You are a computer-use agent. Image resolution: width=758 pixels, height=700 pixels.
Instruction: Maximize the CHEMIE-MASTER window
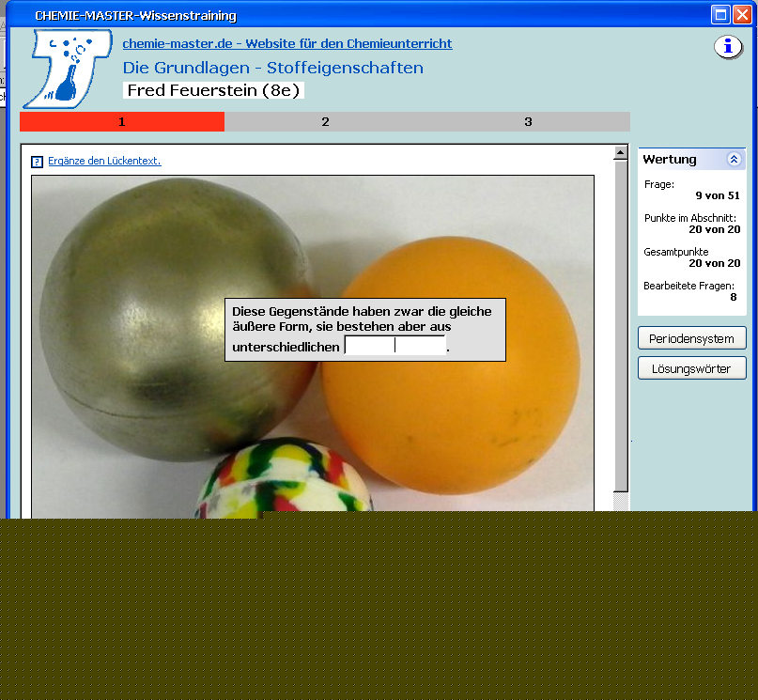point(720,14)
